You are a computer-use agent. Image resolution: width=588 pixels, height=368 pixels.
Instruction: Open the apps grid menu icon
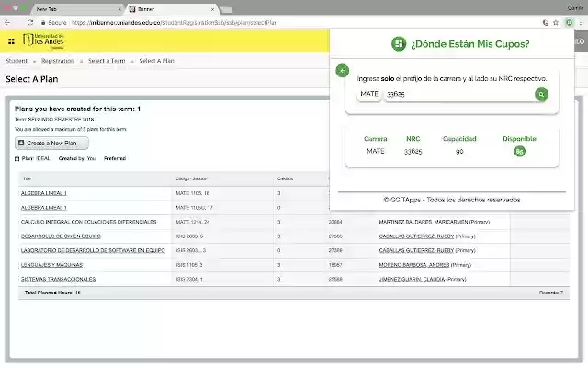pos(11,40)
